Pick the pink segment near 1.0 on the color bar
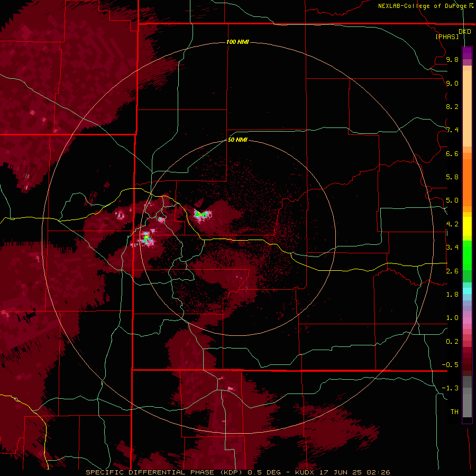Image resolution: width=476 pixels, height=476 pixels. [x=467, y=321]
